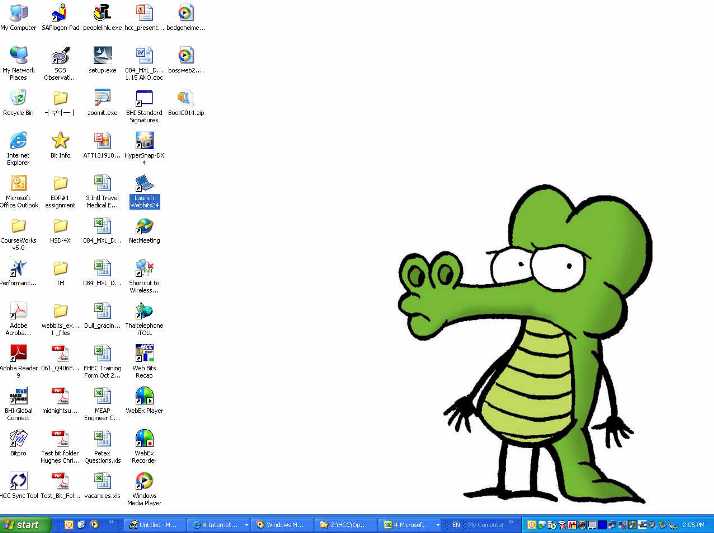The height and width of the screenshot is (533, 714).
Task: Expand the Internet Explorer taskbar group arrow
Action: point(246,525)
